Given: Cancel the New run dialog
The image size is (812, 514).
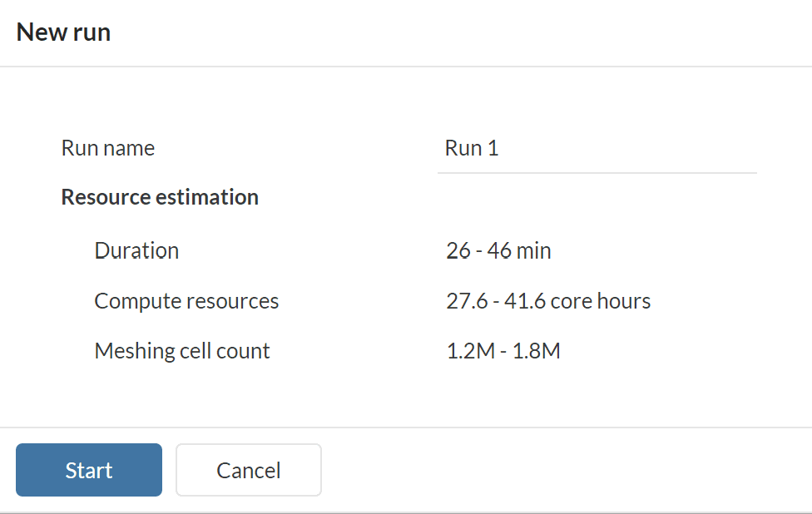Looking at the screenshot, I should pos(248,470).
